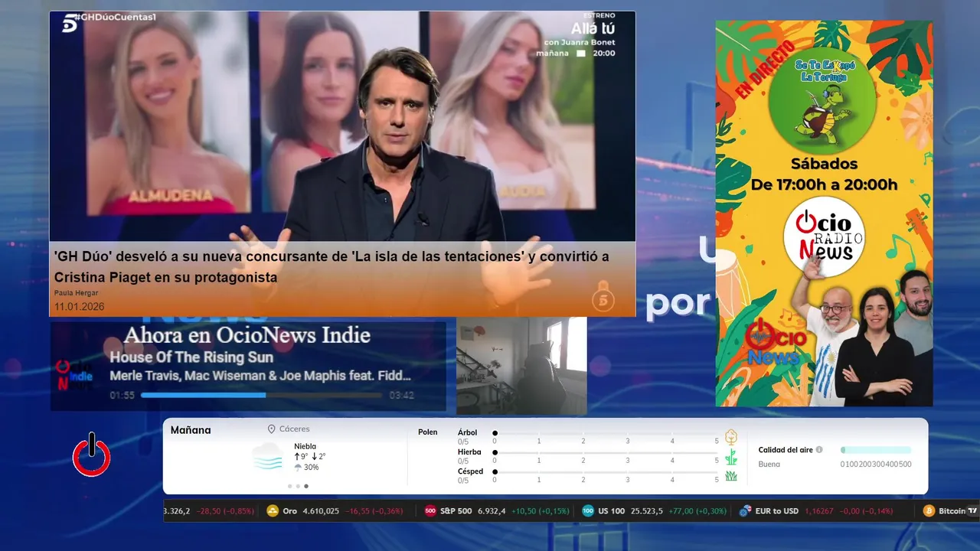The height and width of the screenshot is (551, 980).
Task: Click the US 100 25.523,5 ticker entry
Action: click(x=654, y=511)
